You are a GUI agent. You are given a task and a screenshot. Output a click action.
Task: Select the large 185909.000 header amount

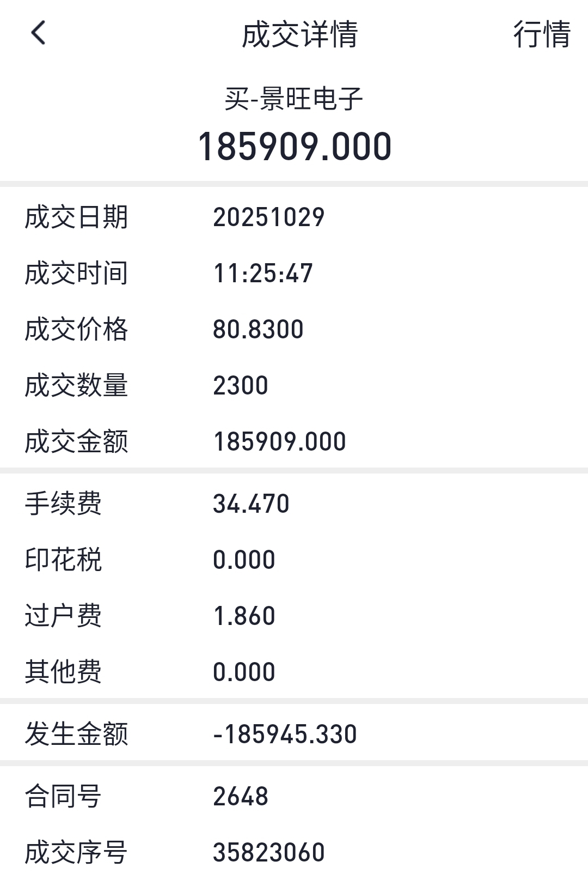point(295,147)
